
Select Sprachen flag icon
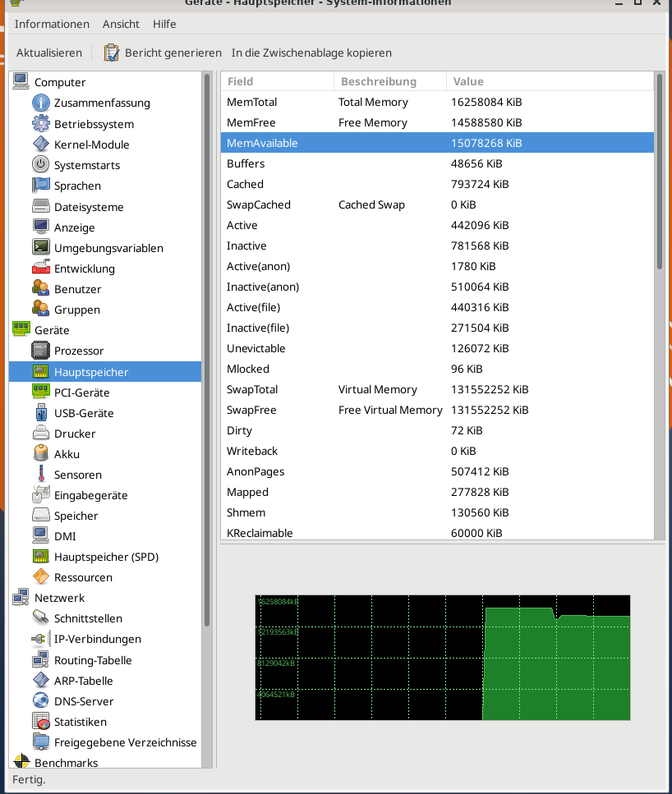point(40,186)
